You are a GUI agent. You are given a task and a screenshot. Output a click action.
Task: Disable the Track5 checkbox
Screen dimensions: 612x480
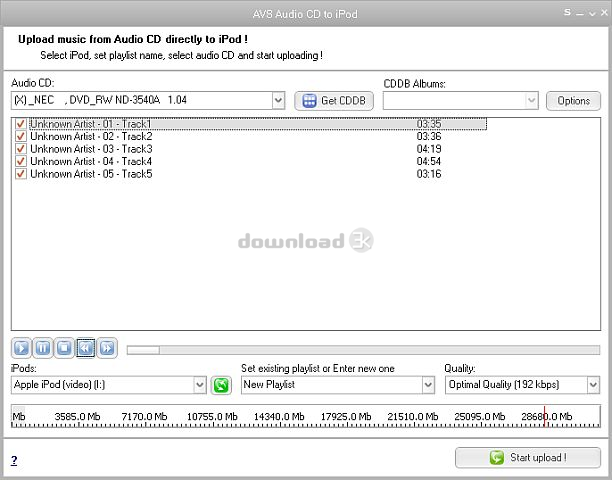click(21, 174)
